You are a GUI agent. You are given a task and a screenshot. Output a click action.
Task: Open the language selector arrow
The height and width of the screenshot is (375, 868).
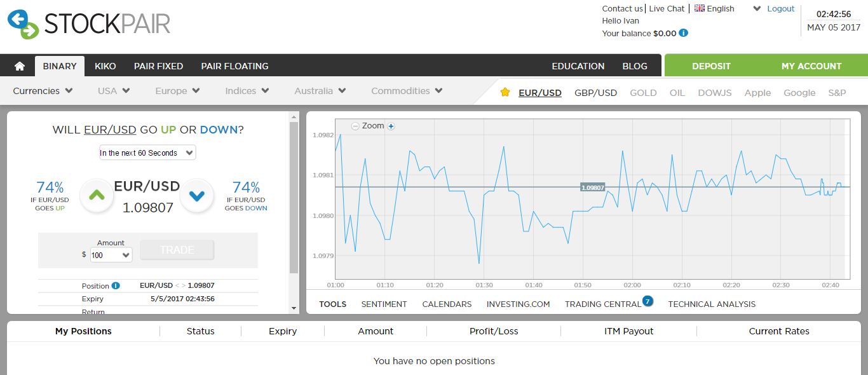(x=757, y=9)
